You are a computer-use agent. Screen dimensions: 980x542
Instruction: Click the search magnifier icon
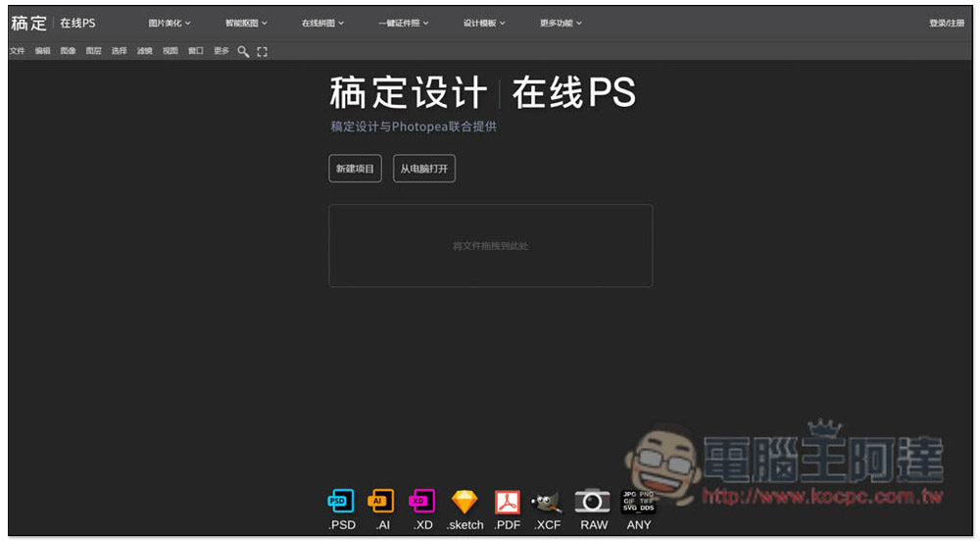(243, 52)
